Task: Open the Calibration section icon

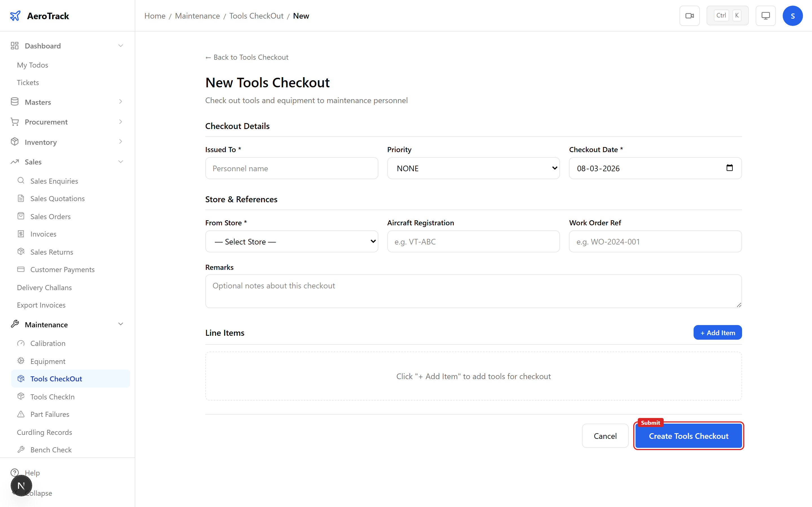Action: click(21, 343)
